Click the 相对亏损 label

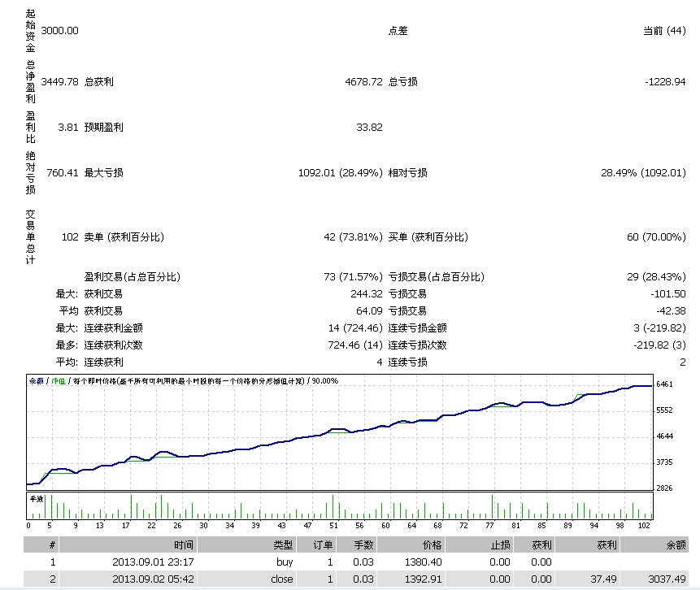(x=407, y=173)
